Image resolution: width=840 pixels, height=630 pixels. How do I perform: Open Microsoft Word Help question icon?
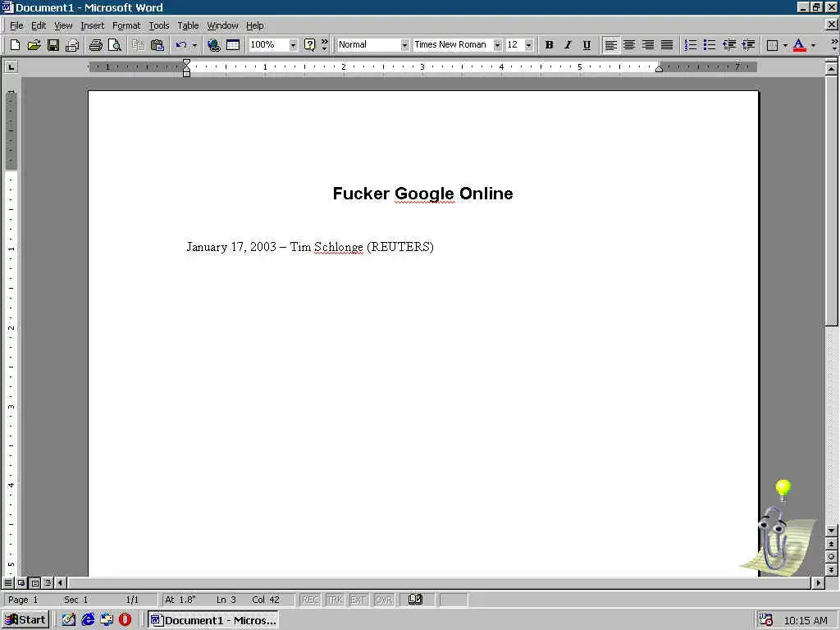point(309,45)
